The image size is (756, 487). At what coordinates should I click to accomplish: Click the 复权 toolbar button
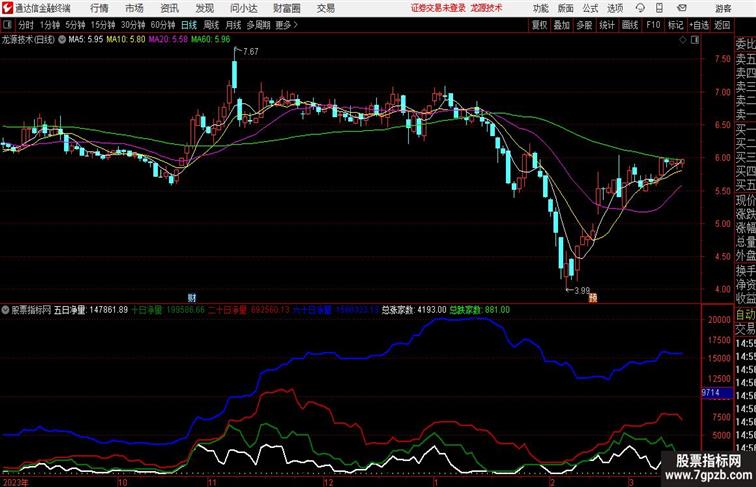point(540,25)
